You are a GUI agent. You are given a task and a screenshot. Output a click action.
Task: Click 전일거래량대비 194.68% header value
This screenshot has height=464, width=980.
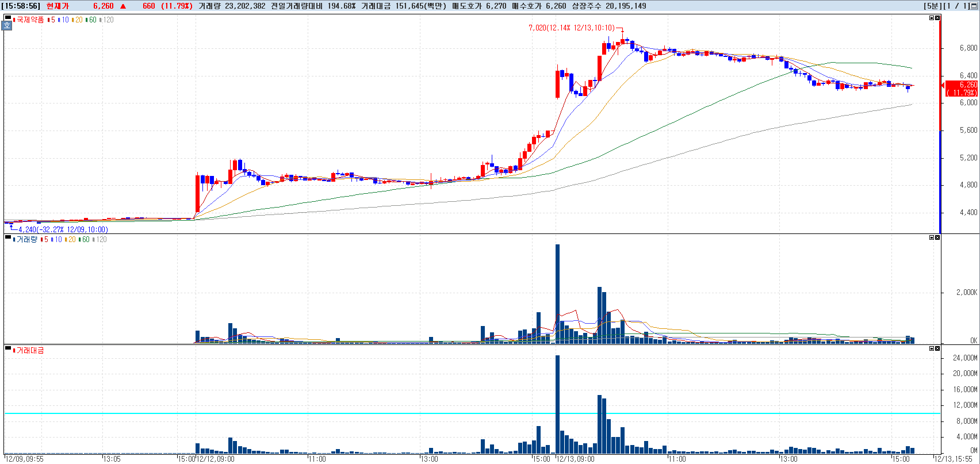313,6
